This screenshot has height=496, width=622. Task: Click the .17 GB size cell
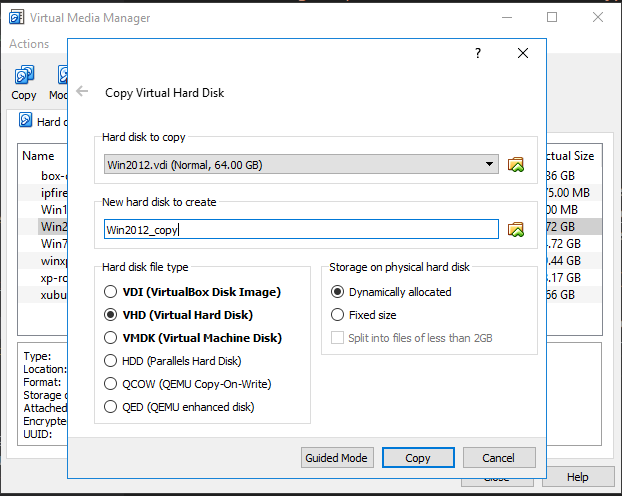point(564,278)
